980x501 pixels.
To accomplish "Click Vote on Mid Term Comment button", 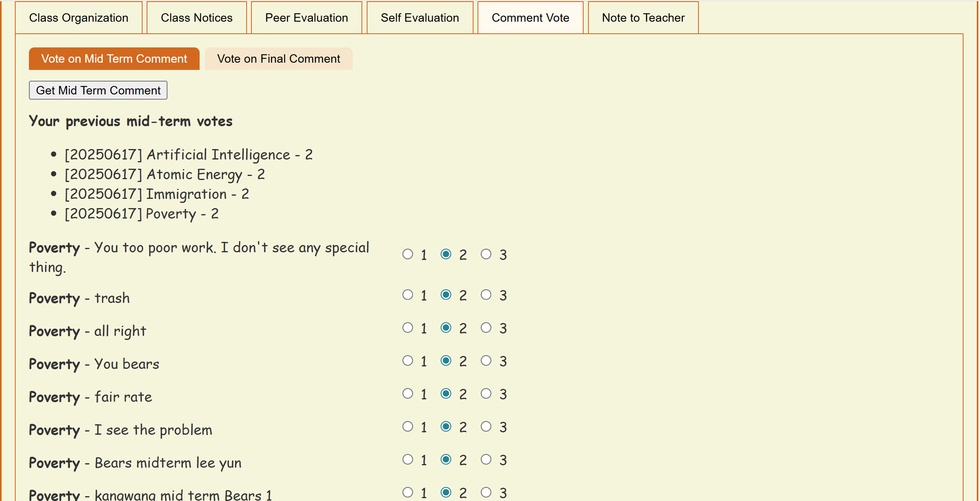I will [114, 59].
